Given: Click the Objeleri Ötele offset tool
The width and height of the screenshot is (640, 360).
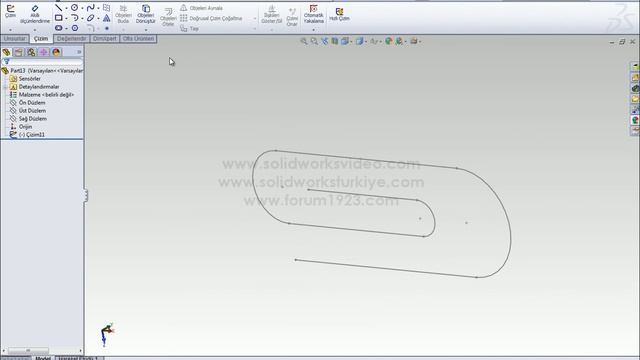Looking at the screenshot, I should tap(168, 17).
